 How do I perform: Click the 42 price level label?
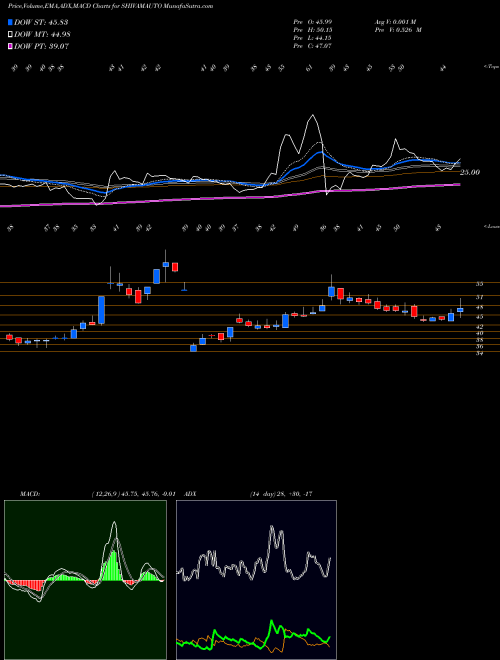tap(479, 326)
